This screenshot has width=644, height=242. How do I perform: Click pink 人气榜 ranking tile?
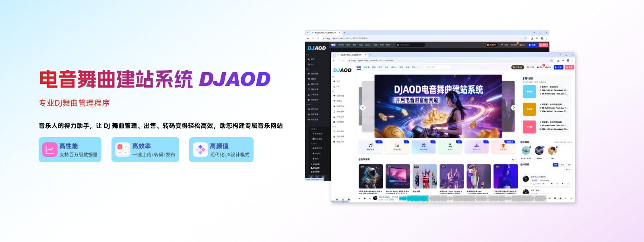click(529, 127)
